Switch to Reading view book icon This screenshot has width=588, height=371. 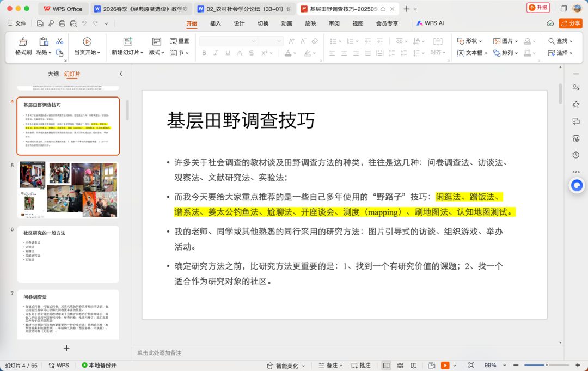point(413,365)
